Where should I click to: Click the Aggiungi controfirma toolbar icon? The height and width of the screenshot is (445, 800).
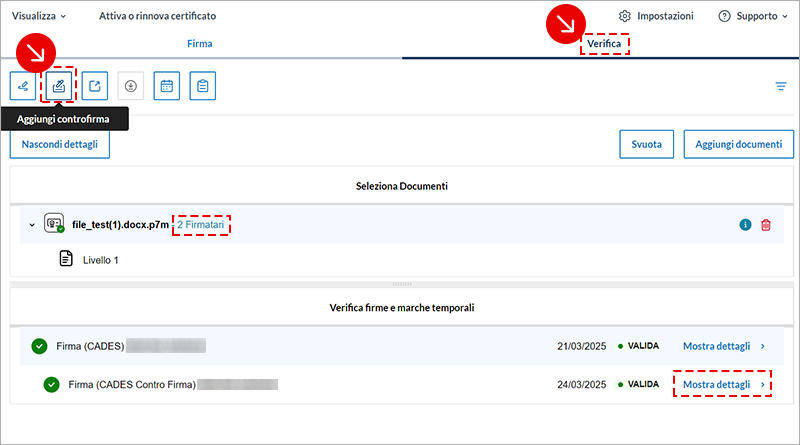[x=59, y=86]
